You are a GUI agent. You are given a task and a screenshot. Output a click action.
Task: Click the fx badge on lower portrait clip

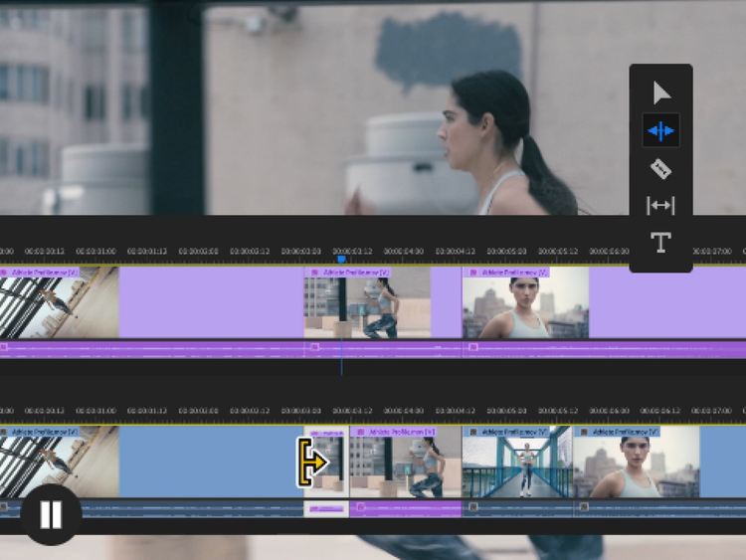[x=584, y=432]
